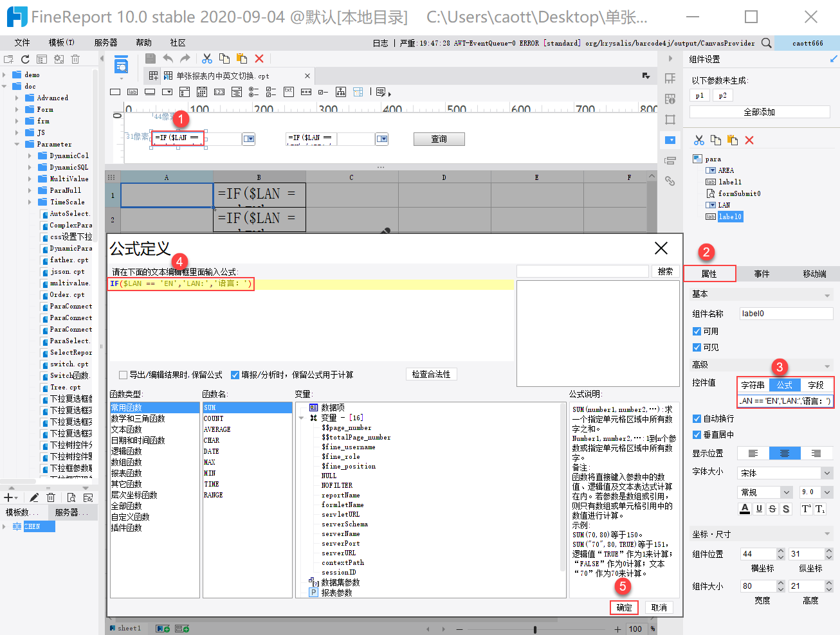Open the font family dropdown showing 宋体

point(827,473)
